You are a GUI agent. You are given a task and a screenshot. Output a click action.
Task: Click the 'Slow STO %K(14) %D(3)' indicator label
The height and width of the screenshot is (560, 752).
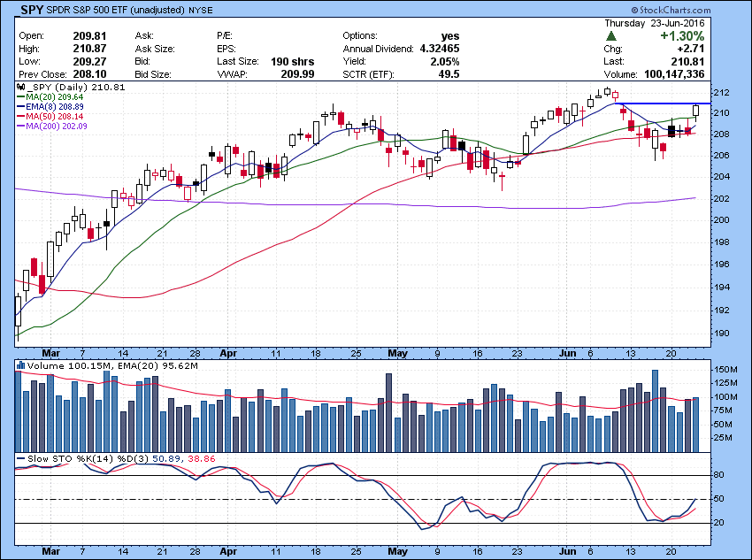(88, 459)
